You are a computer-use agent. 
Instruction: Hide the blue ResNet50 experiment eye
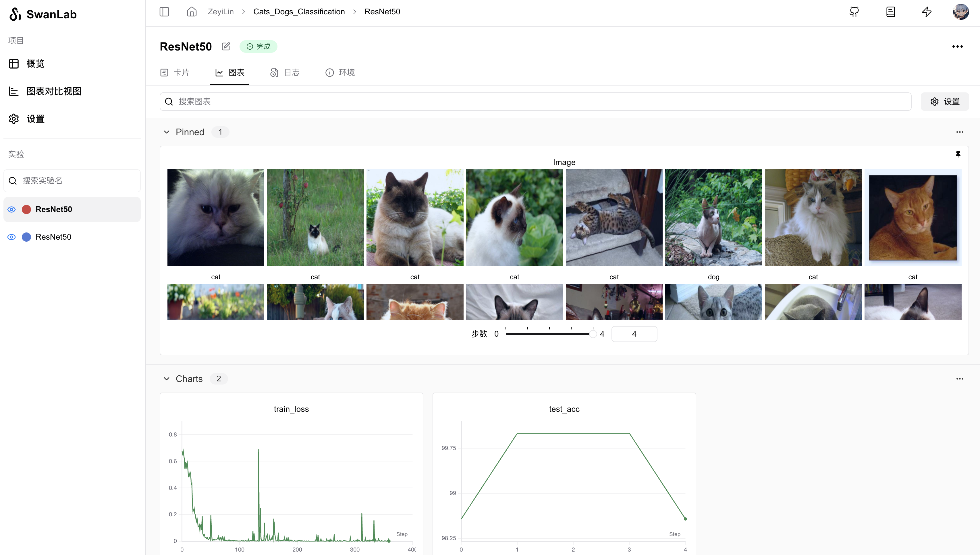pos(11,237)
